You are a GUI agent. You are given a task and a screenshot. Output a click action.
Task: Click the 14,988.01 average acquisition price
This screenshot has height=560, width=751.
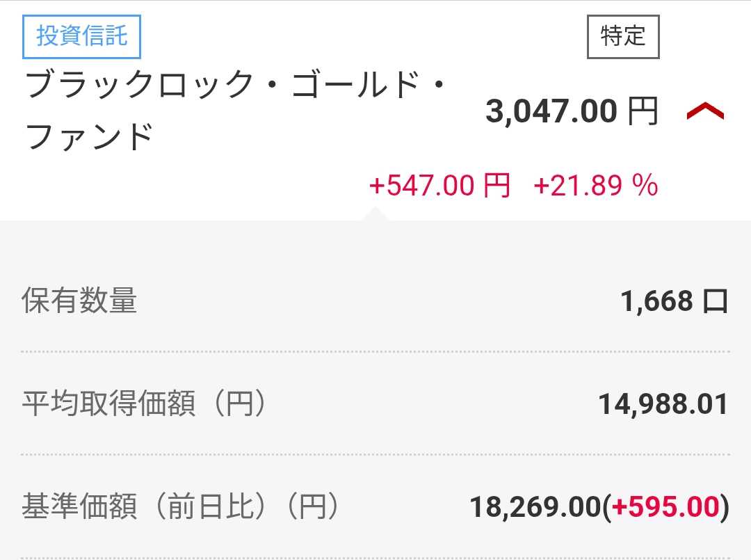663,404
